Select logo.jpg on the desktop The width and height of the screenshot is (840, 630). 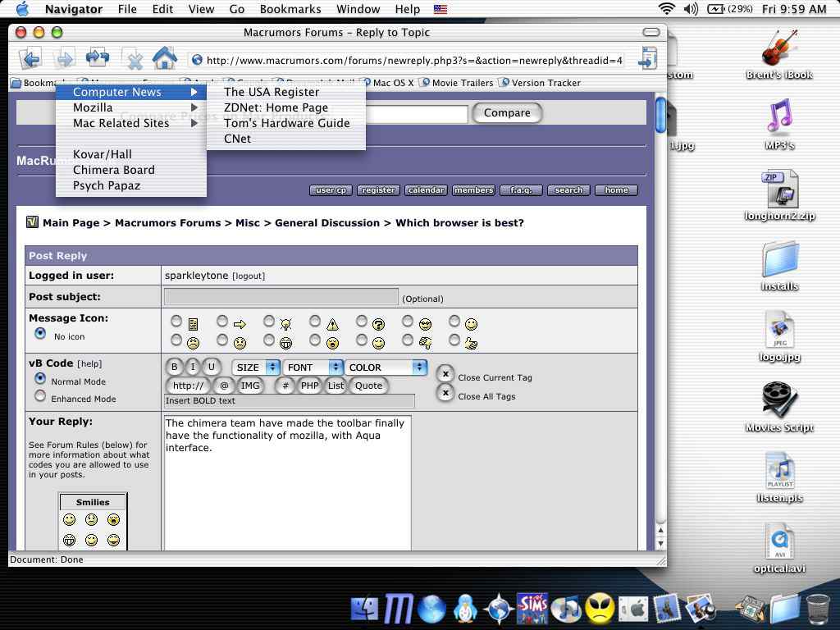(x=779, y=337)
